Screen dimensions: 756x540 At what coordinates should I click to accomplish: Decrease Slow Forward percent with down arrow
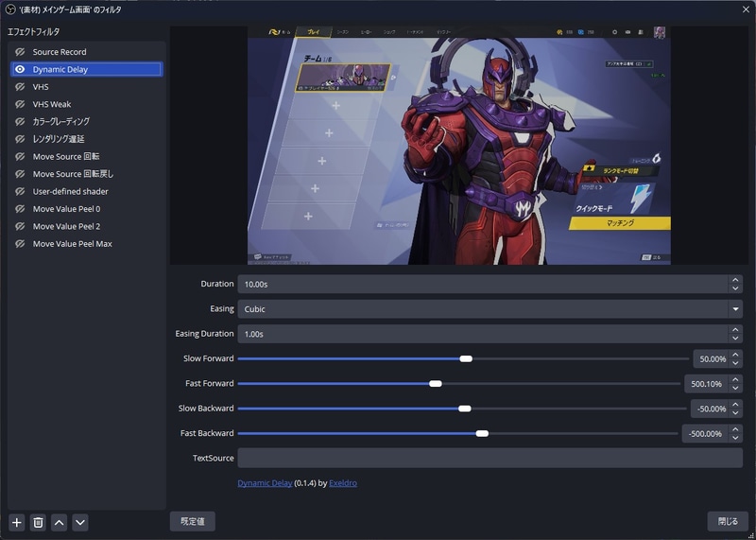tap(735, 363)
